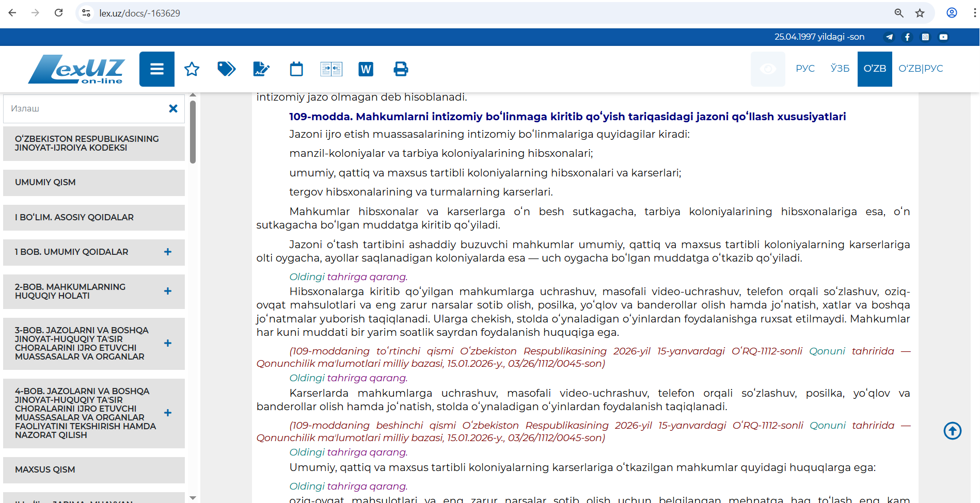Toggle the hamburger menu sidebar button
The width and height of the screenshot is (980, 503).
[x=156, y=69]
